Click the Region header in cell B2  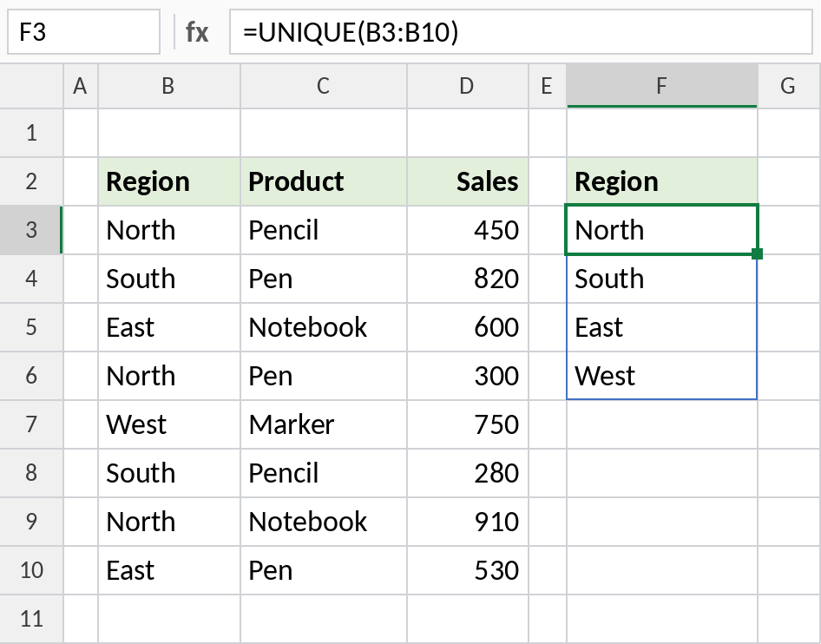(x=169, y=181)
